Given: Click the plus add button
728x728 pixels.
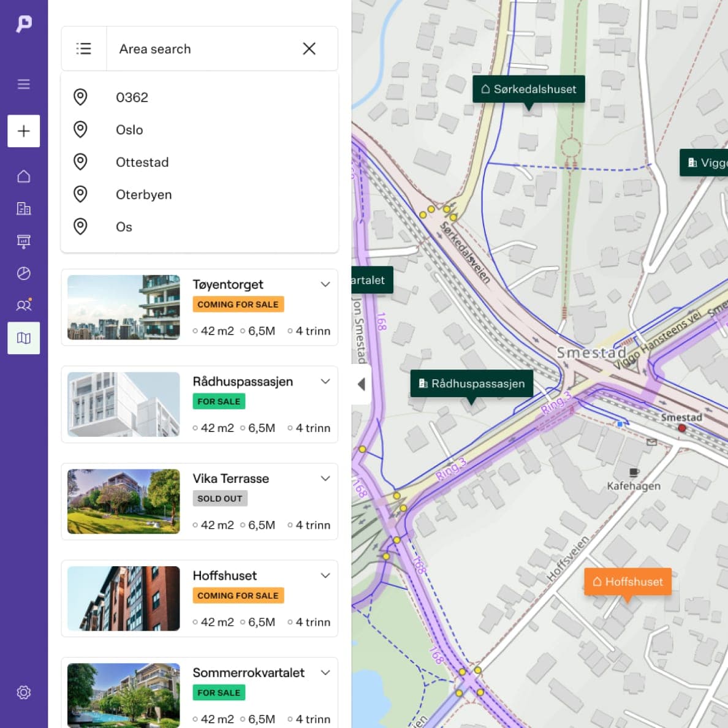Looking at the screenshot, I should coord(23,131).
